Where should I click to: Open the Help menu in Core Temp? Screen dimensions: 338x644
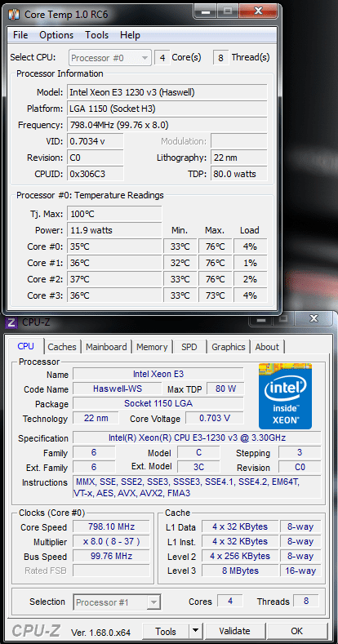(x=130, y=35)
